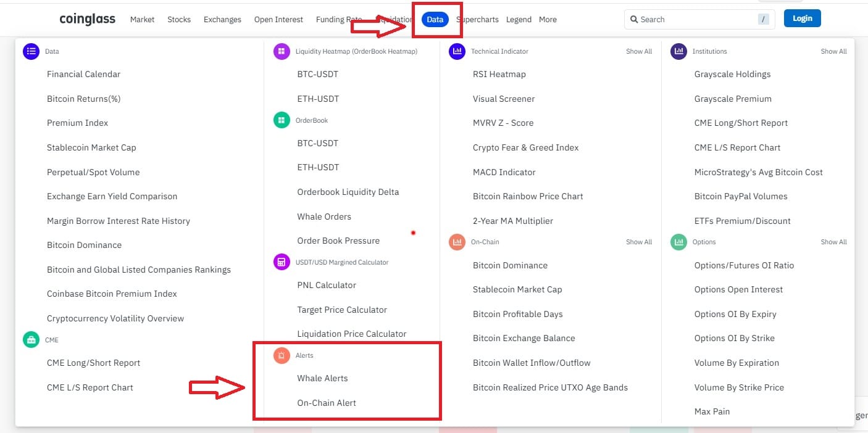The width and height of the screenshot is (868, 433).
Task: Select ETH-USDT under OrderBook
Action: (x=318, y=167)
